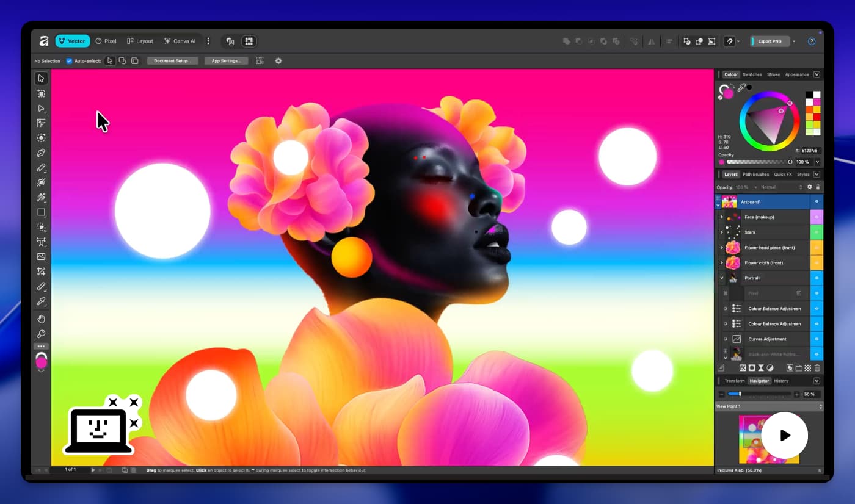Open the Normal blend mode dropdown
Image resolution: width=855 pixels, height=504 pixels.
click(771, 187)
